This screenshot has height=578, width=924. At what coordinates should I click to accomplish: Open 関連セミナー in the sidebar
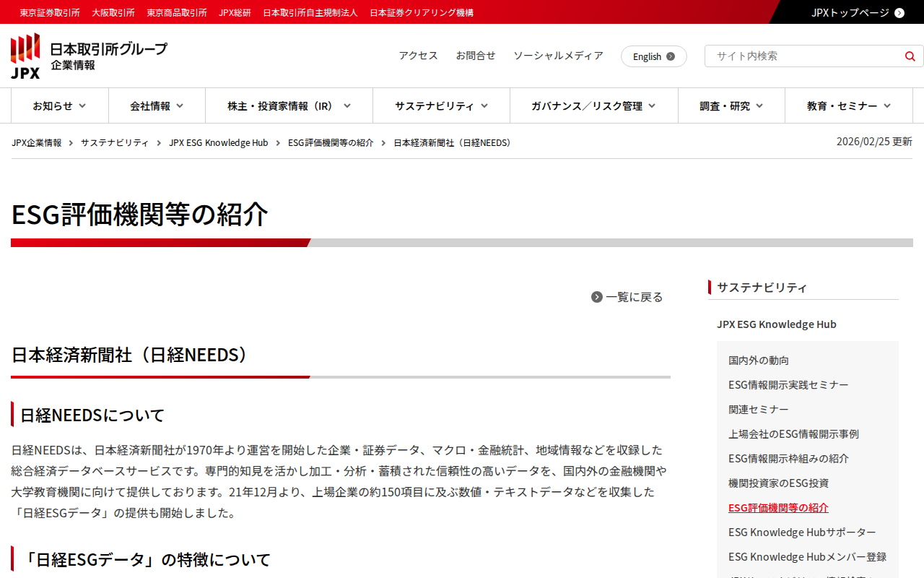click(x=759, y=410)
